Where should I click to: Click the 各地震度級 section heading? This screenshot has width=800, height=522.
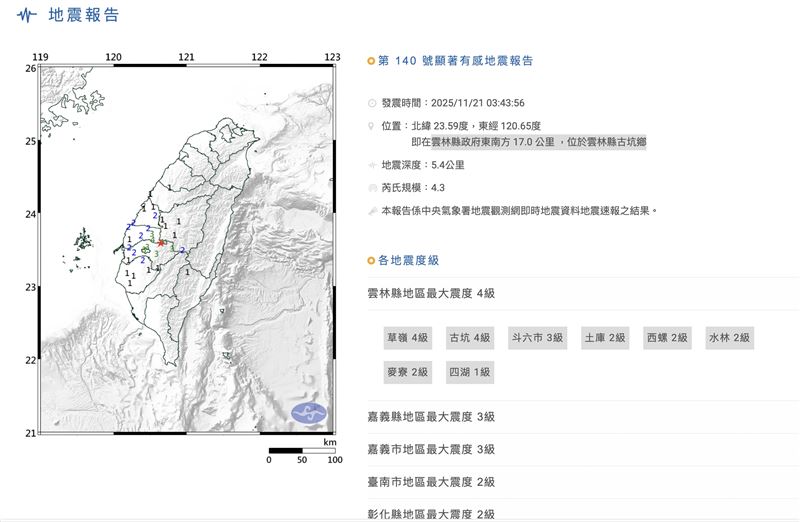(x=408, y=261)
